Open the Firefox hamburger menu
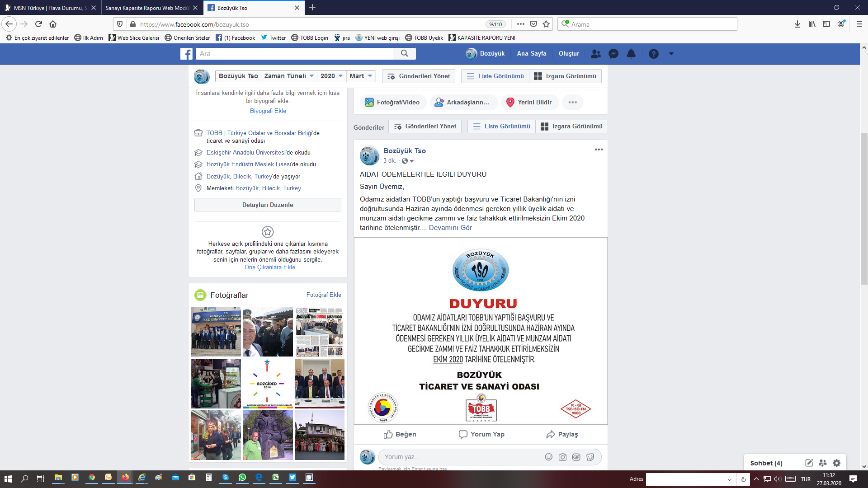 click(x=859, y=24)
